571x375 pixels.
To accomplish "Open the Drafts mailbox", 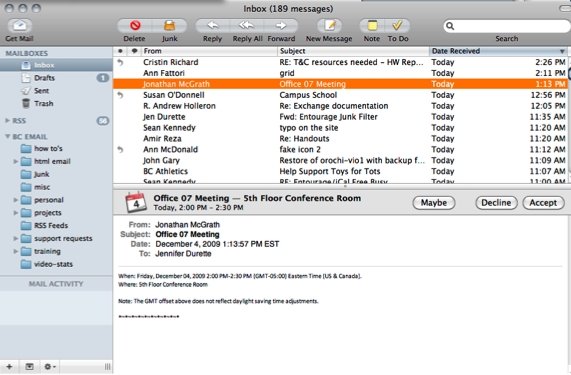I will click(x=56, y=78).
